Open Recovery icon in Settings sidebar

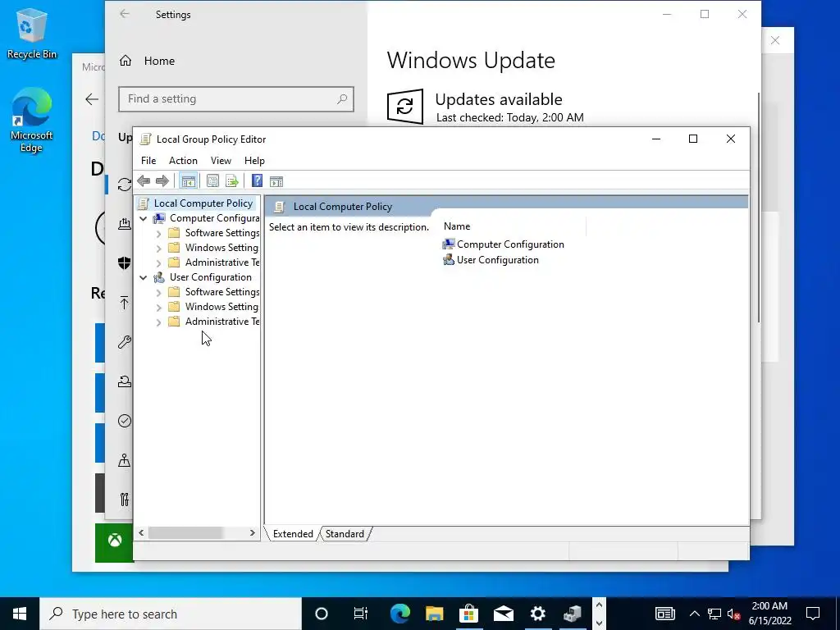(x=125, y=381)
